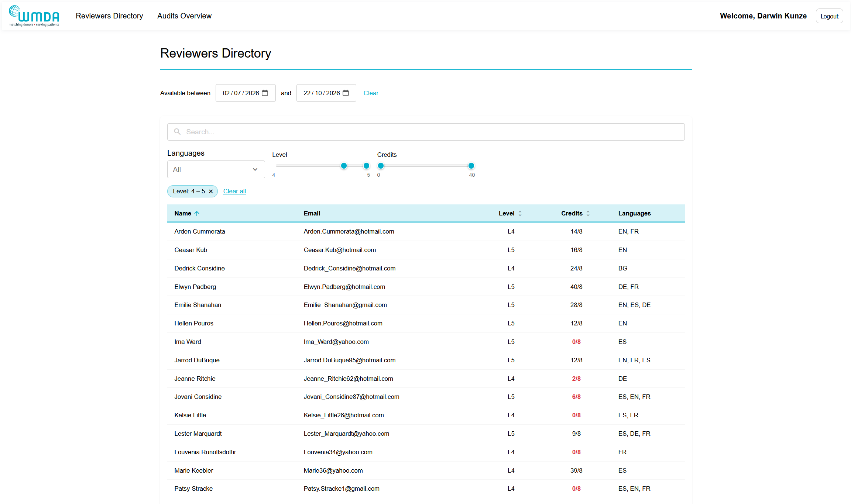Viewport: 851px width, 504px height.
Task: Click credits value 2/8 for Jeanne Ritchie
Action: pyautogui.click(x=576, y=379)
